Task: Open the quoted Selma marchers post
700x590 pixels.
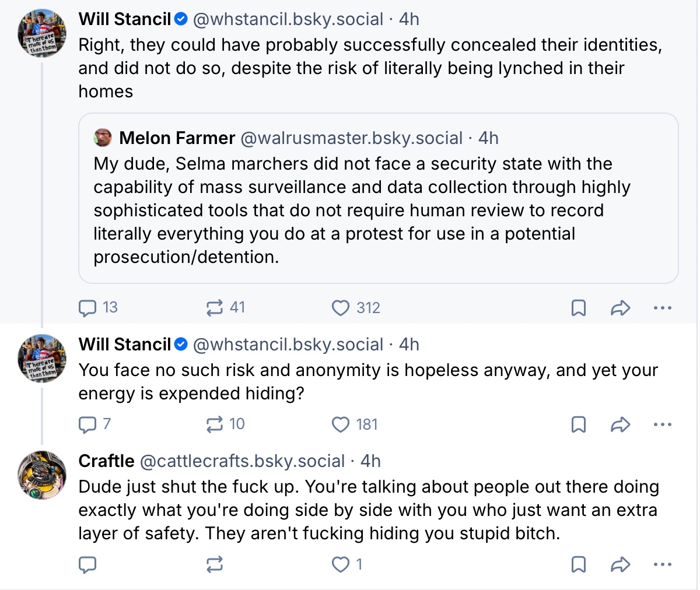Action: [378, 210]
